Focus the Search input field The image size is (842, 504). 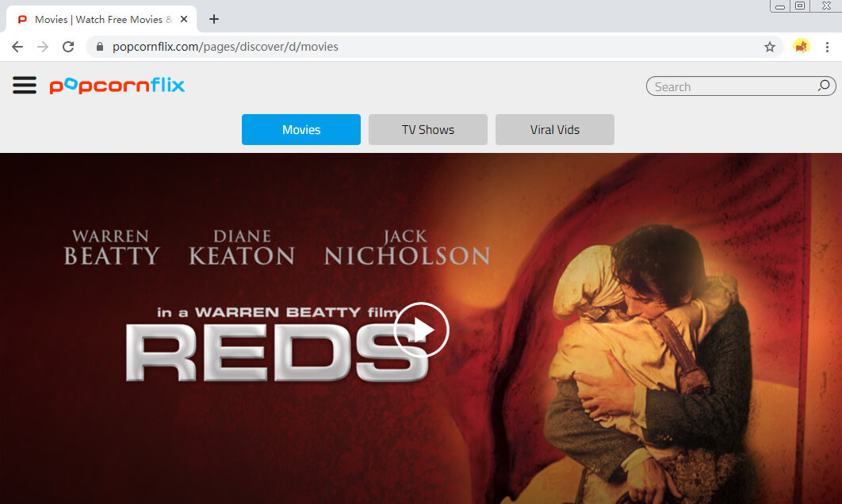click(x=741, y=86)
